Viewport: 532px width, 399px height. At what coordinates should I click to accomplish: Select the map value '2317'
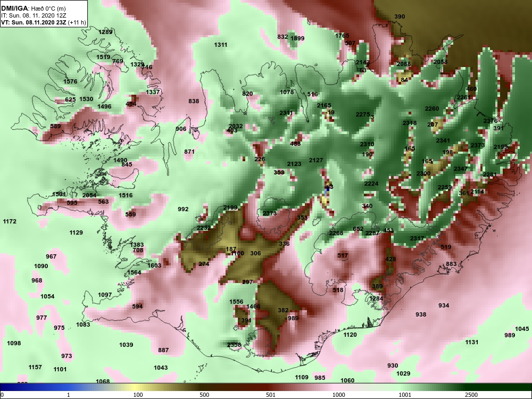pyautogui.click(x=417, y=238)
